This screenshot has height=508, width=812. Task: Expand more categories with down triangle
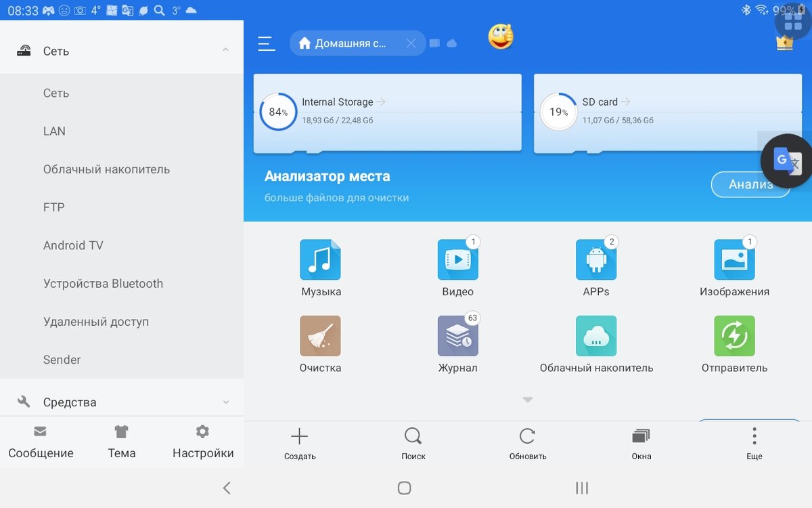528,400
